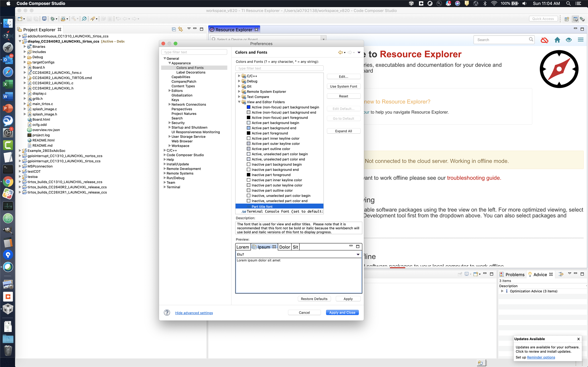Select the Dolor tab in the preview

284,247
